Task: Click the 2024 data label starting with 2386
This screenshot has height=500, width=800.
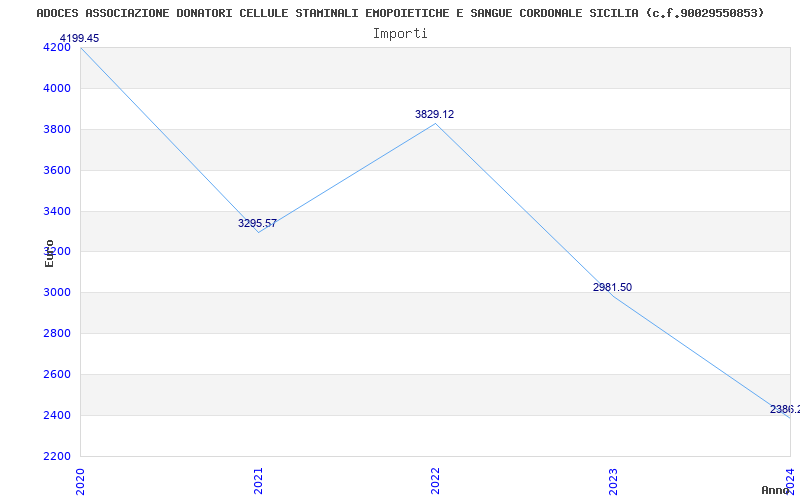Action: (785, 409)
